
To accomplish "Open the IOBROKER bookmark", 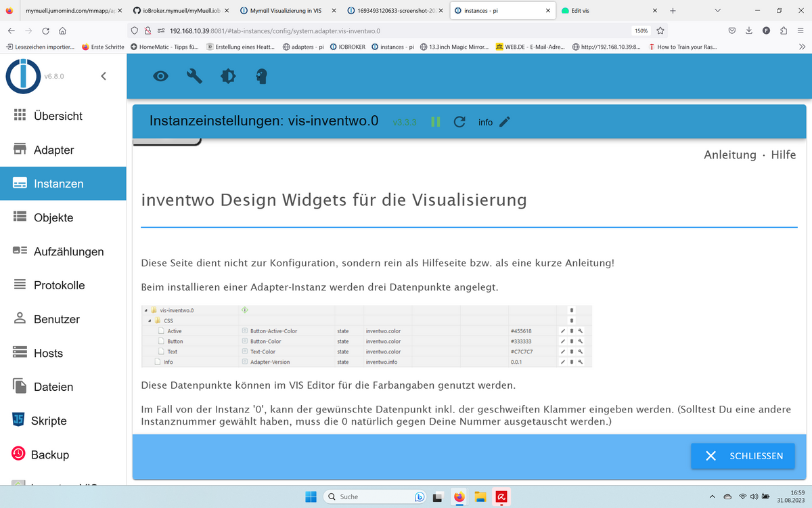I will [347, 47].
